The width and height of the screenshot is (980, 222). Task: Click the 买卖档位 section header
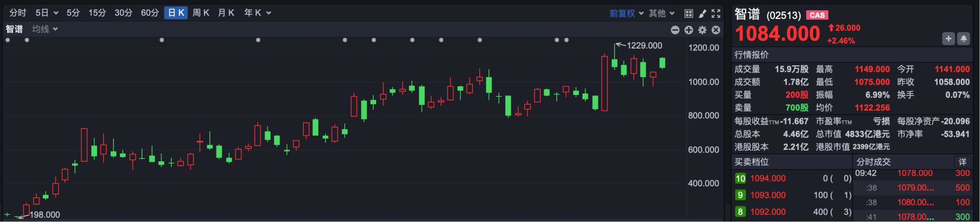[751, 162]
